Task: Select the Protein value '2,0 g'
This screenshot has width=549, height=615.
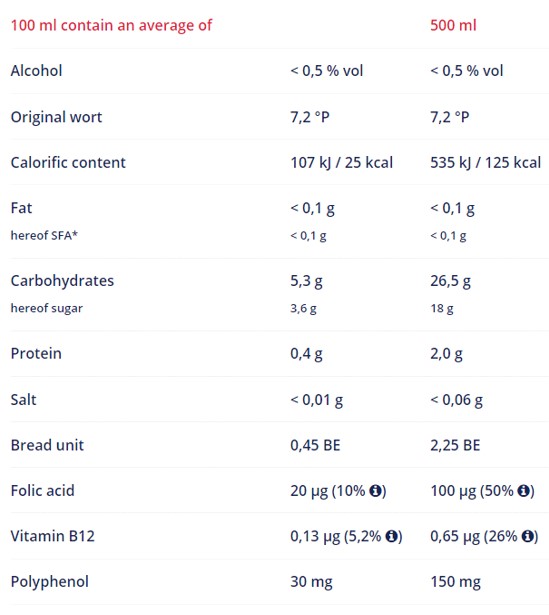Action: point(446,354)
